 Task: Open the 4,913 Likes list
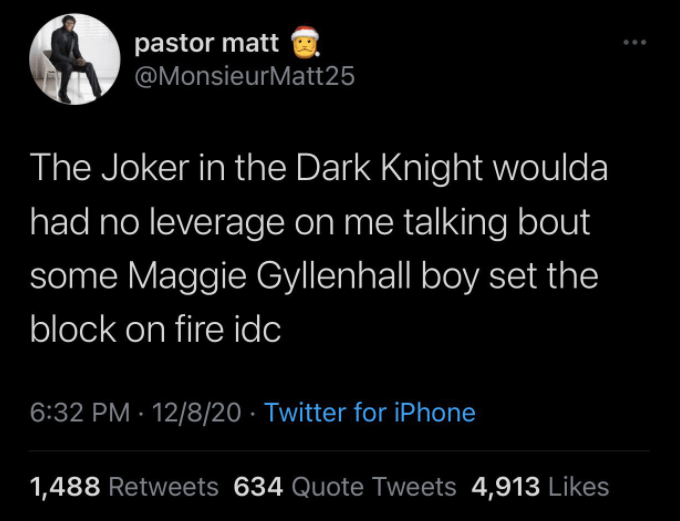[x=540, y=487]
